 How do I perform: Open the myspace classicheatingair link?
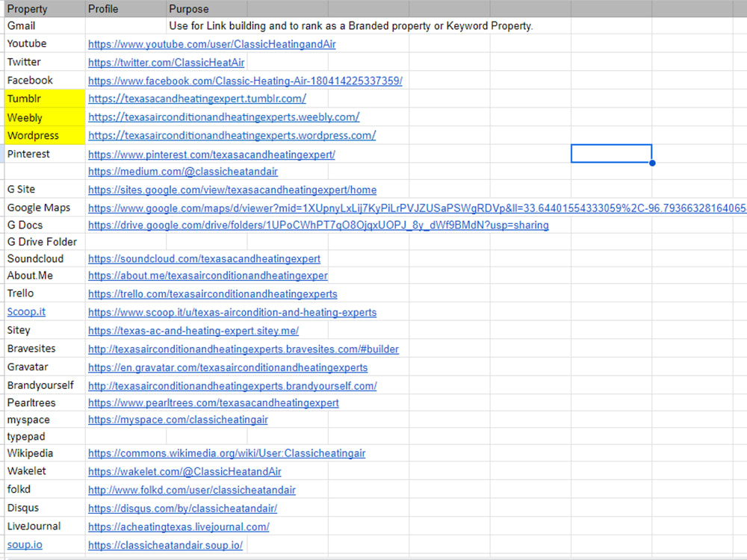179,420
